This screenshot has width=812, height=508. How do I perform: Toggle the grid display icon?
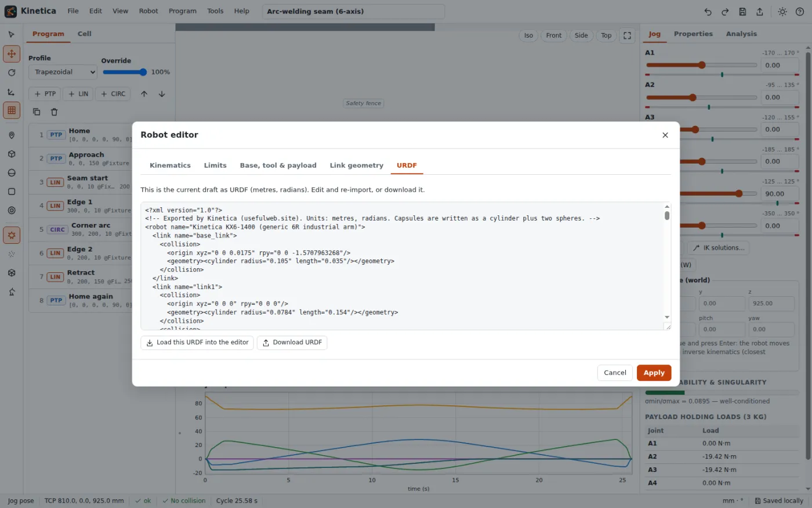[11, 110]
